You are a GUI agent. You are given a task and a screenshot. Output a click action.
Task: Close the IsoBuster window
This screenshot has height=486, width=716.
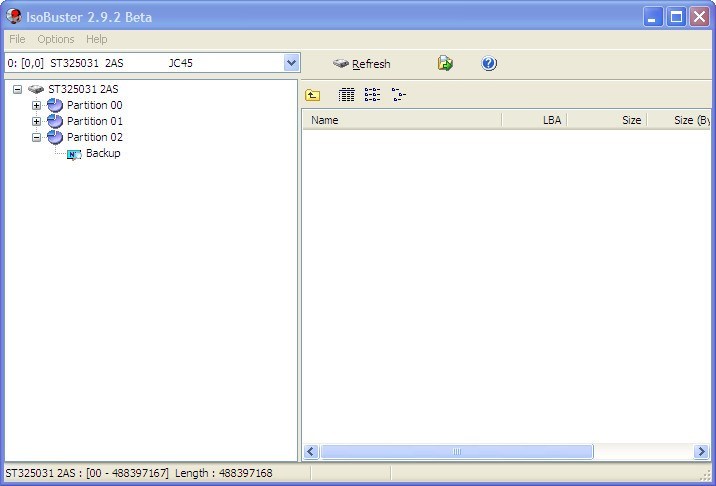(699, 17)
